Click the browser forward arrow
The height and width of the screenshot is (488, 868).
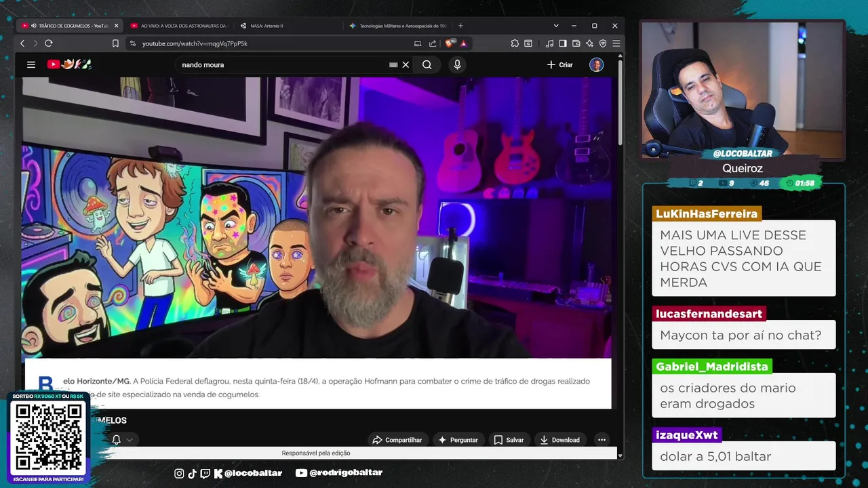coord(35,43)
